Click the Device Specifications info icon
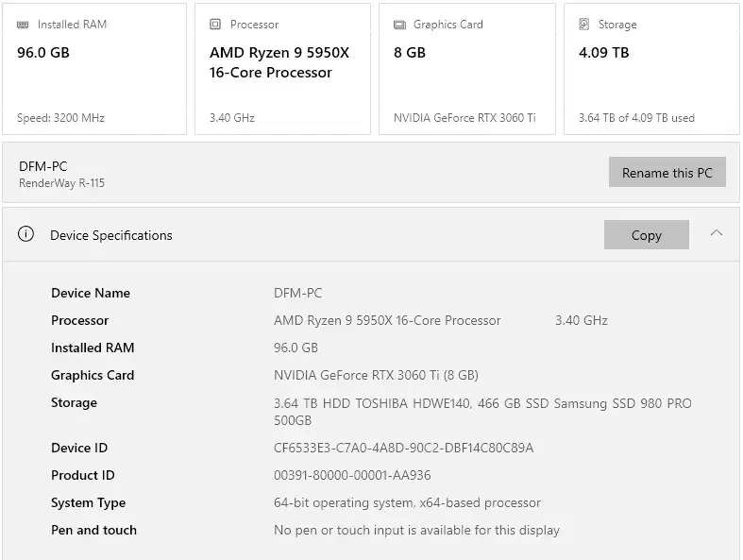 [25, 235]
